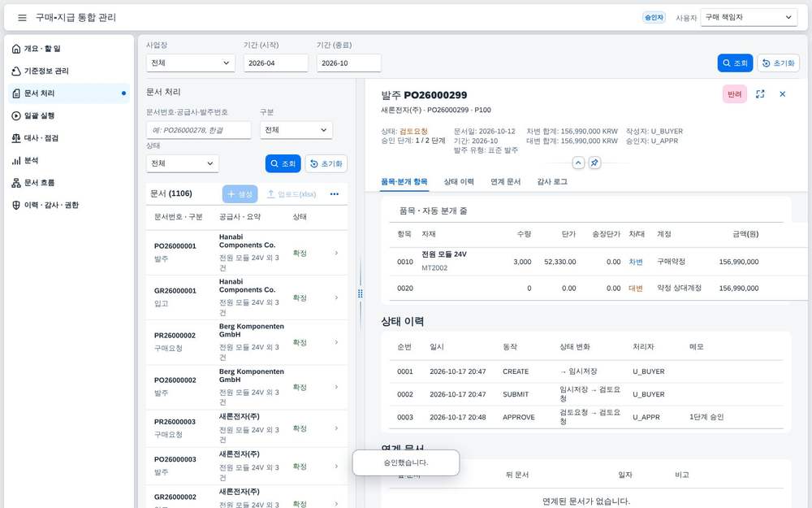Focus the 기간 (종료) field
This screenshot has width=812, height=508.
349,63
